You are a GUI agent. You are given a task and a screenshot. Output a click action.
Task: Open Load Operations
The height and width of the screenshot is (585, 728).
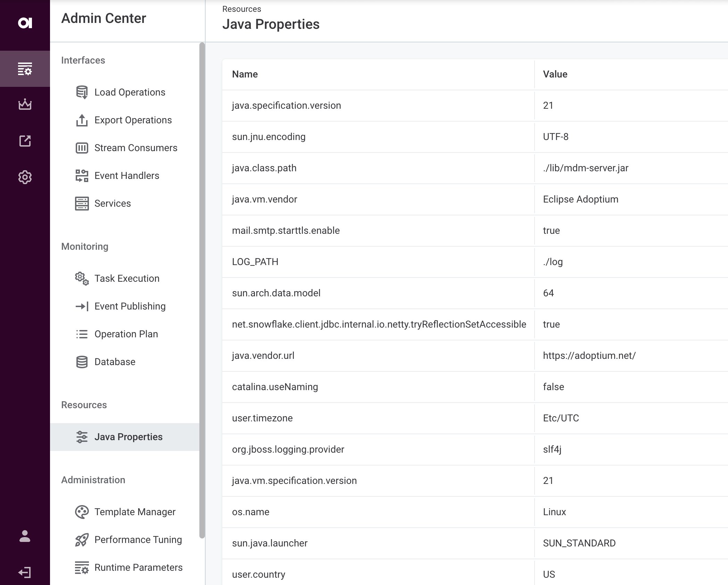tap(130, 92)
